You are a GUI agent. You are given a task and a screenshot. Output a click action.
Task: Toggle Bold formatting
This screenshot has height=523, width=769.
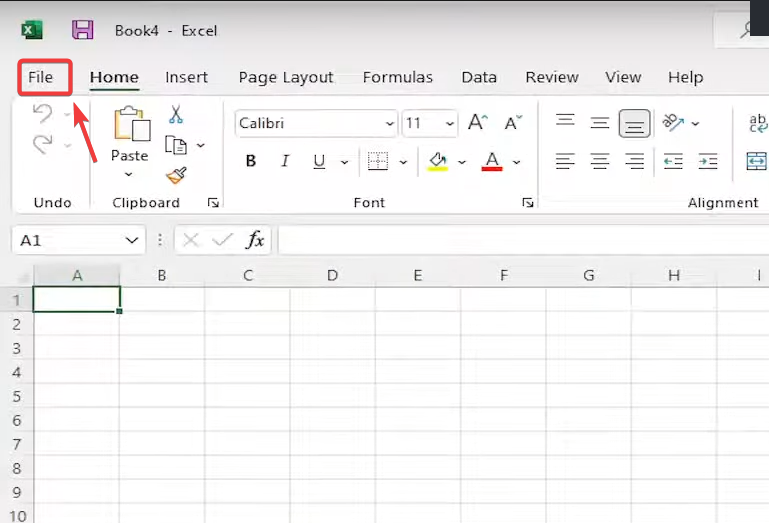click(x=251, y=161)
